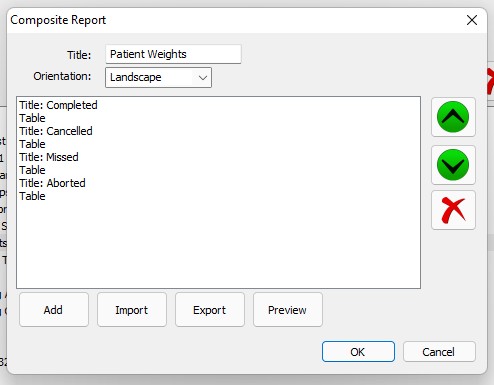494x385 pixels.
Task: Delete selected item with red X
Action: (453, 210)
